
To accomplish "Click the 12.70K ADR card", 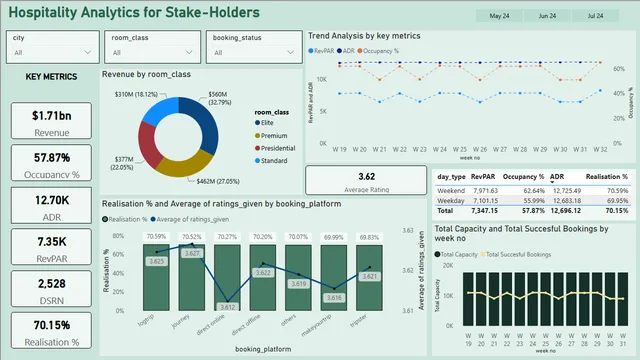I will coord(51,205).
